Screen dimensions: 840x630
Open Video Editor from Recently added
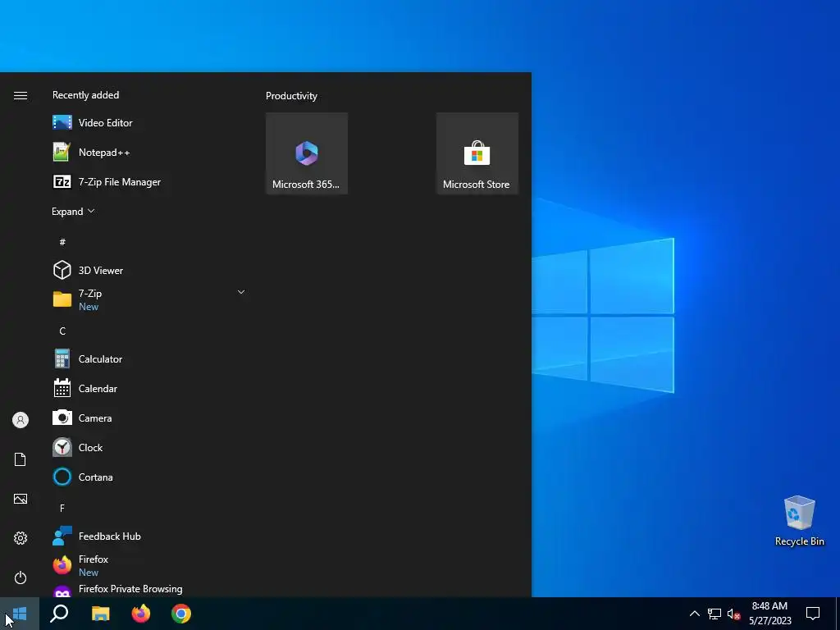coord(150,123)
